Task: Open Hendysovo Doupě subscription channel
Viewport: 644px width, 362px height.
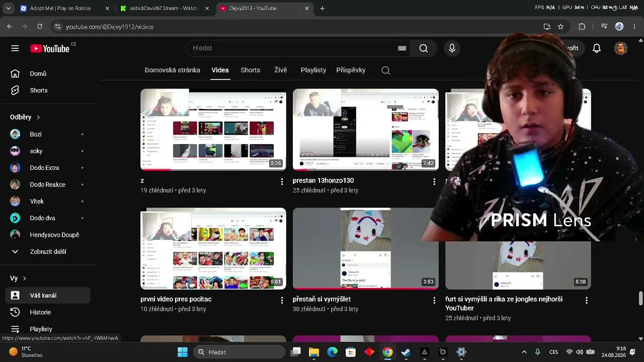Action: tap(48, 235)
